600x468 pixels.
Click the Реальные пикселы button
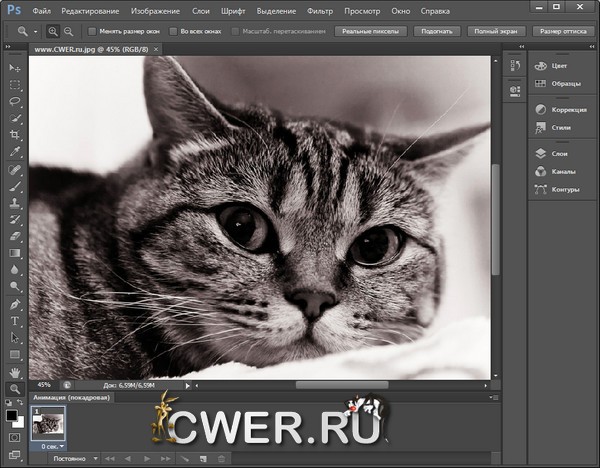pyautogui.click(x=371, y=31)
